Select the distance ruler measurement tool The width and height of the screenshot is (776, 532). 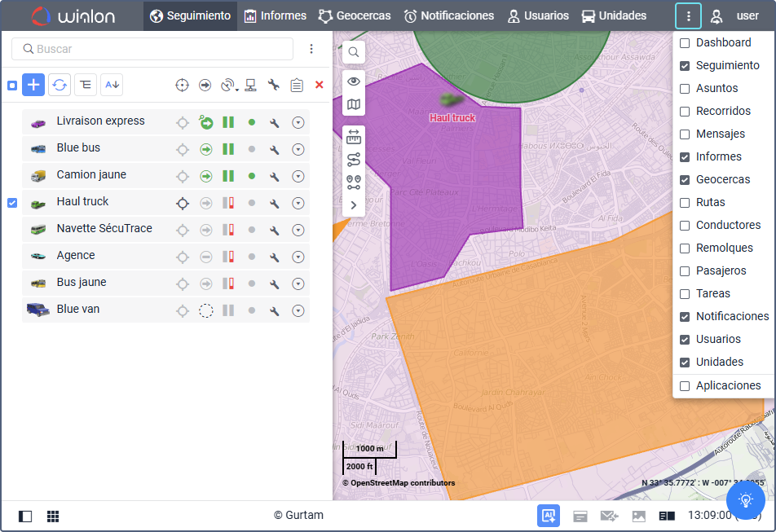click(354, 137)
